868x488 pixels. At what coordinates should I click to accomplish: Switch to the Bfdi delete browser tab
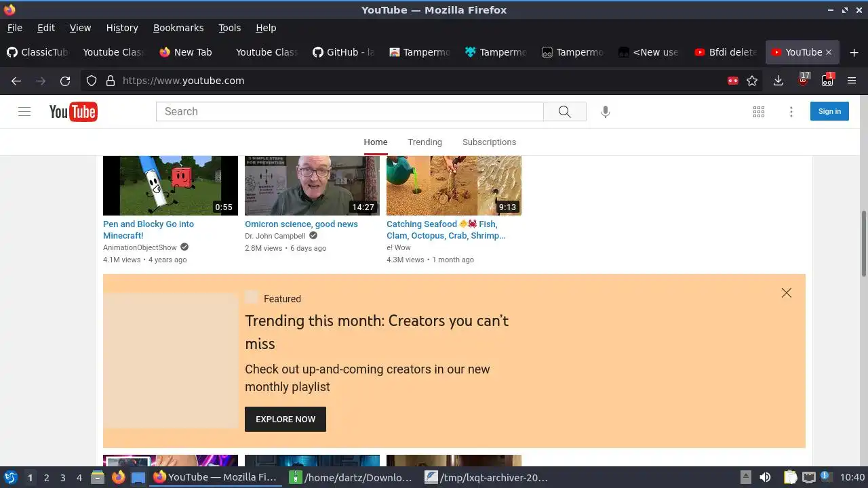pyautogui.click(x=726, y=52)
